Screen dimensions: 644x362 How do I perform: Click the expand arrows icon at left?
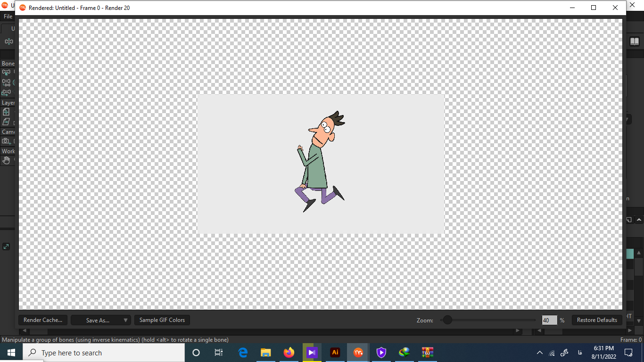tap(6, 247)
